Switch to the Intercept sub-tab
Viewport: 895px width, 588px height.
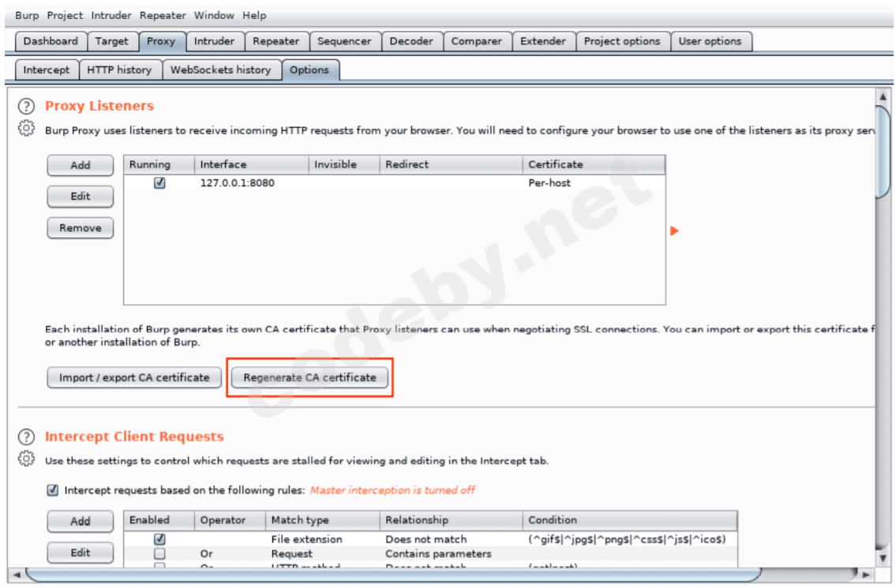coord(47,69)
